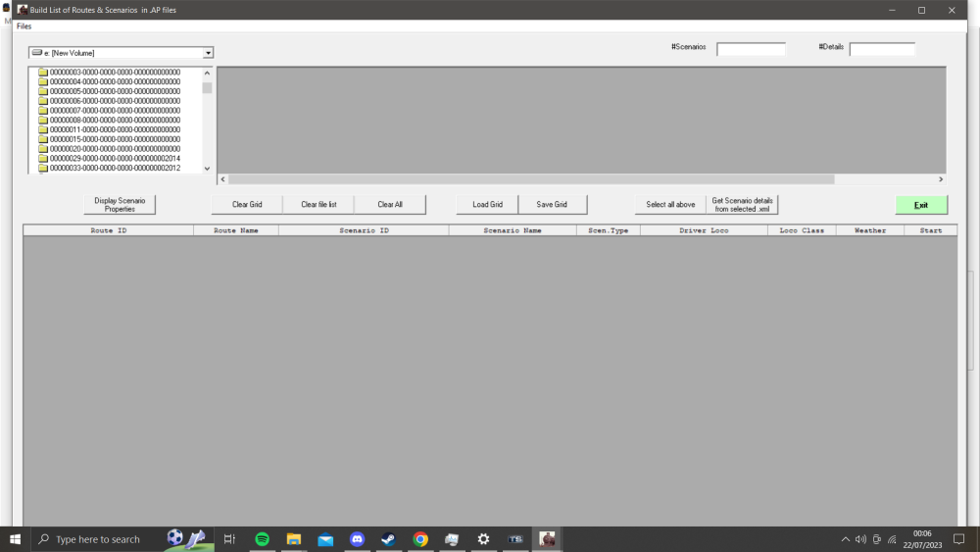The image size is (980, 552).
Task: Open Task View on the taskbar
Action: click(x=229, y=539)
